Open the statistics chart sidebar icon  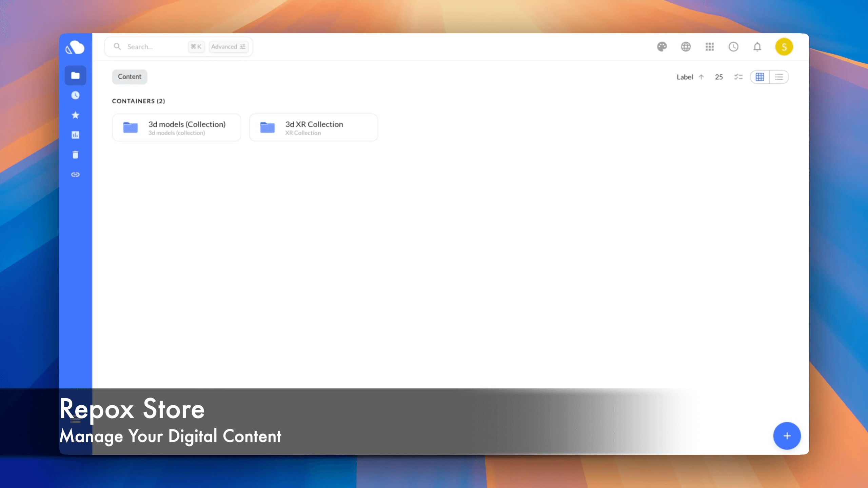[x=75, y=135]
